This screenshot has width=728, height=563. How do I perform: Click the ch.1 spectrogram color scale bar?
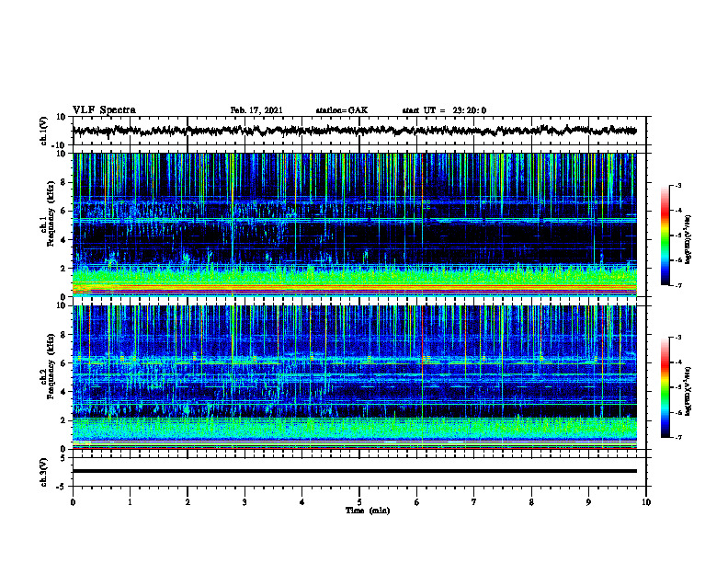[x=665, y=236]
